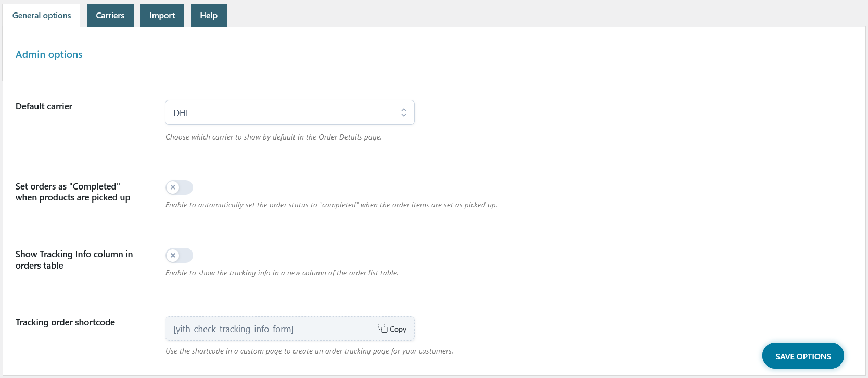Click the copy icon beside the shortcode
Image resolution: width=868 pixels, height=378 pixels.
pos(383,329)
